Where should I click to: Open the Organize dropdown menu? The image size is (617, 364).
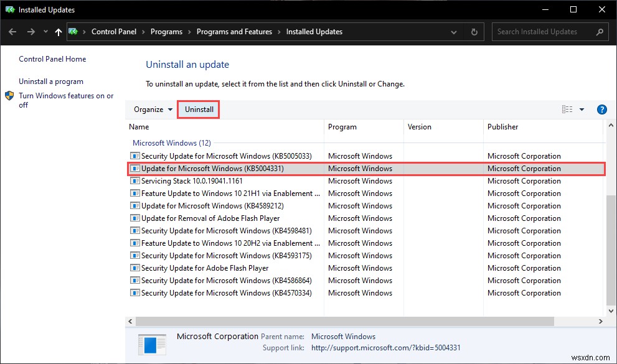click(151, 109)
